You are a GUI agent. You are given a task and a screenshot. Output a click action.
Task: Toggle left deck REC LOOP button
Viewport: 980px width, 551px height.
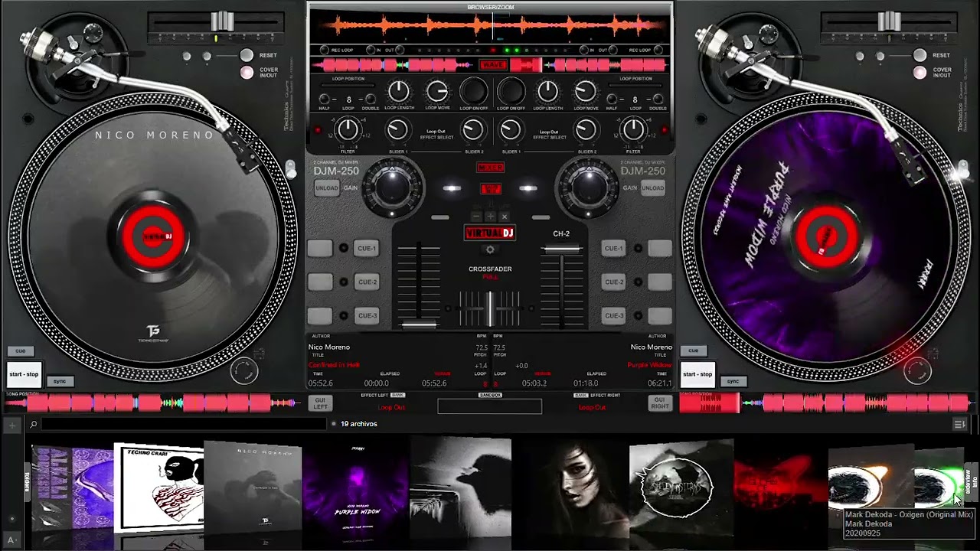coord(323,50)
